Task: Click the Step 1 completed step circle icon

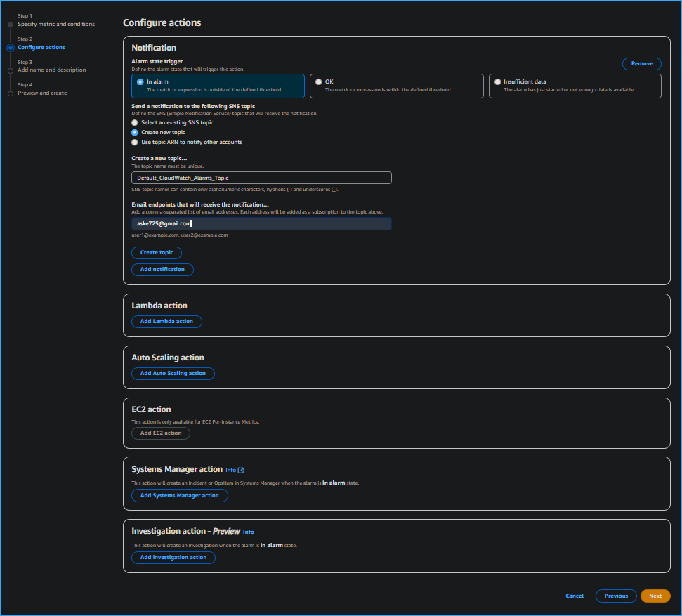Action: (x=10, y=23)
